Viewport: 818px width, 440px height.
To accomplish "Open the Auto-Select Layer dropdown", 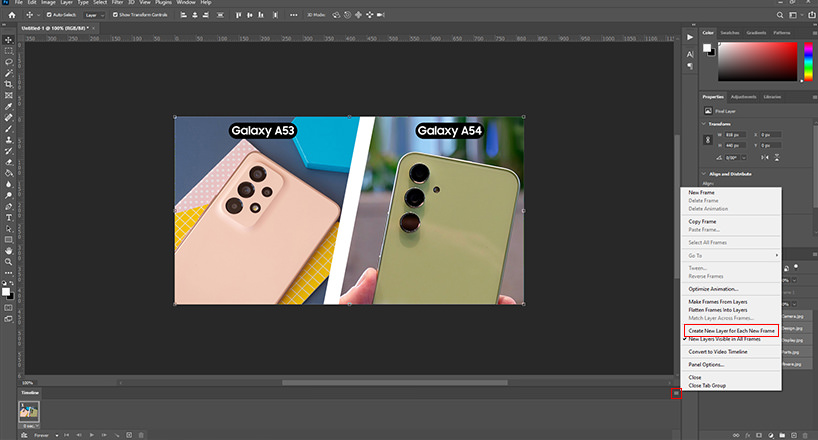I will [x=94, y=15].
